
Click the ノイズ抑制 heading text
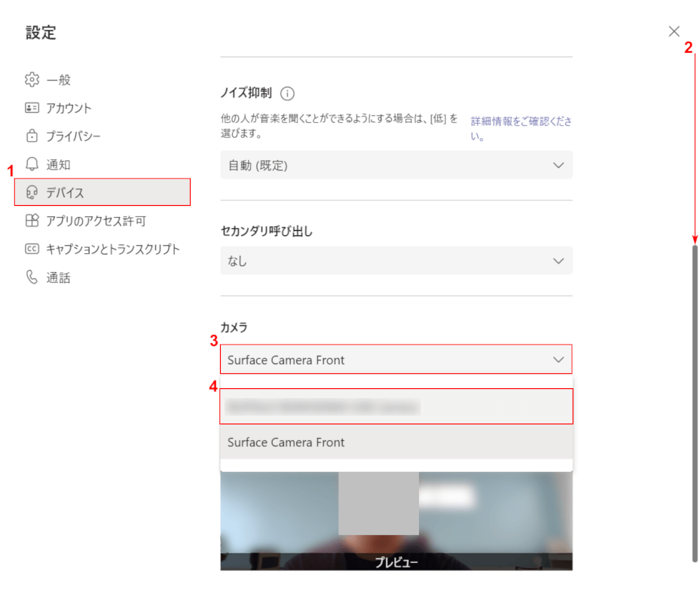[x=246, y=93]
